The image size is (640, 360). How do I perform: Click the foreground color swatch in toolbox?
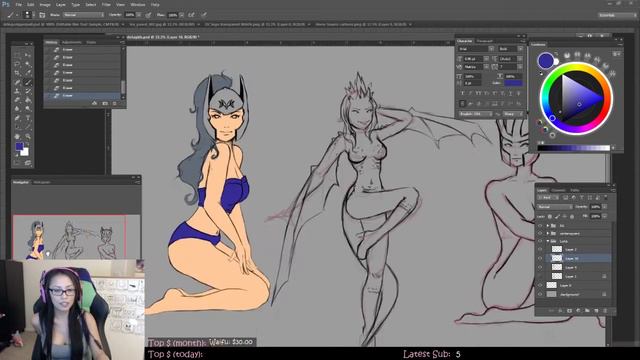[19, 146]
